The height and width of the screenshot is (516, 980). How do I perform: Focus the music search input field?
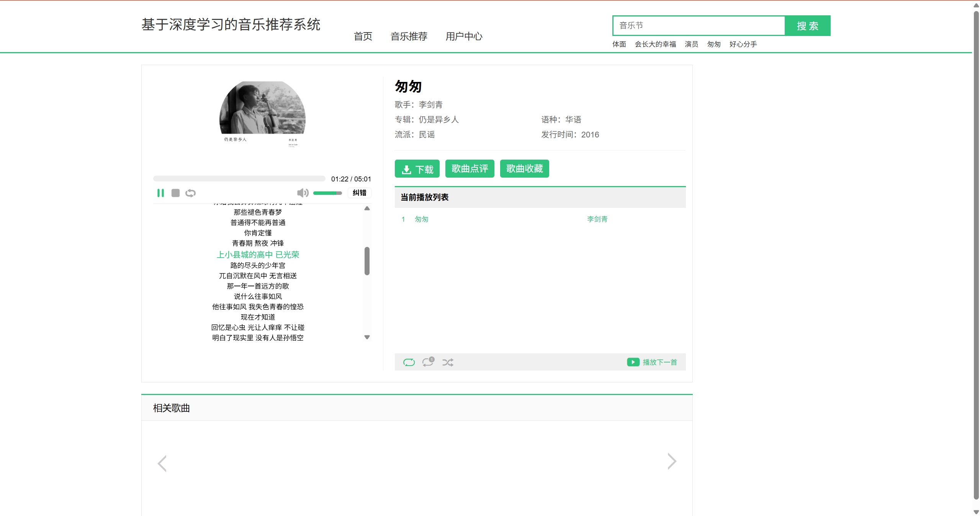pos(699,26)
